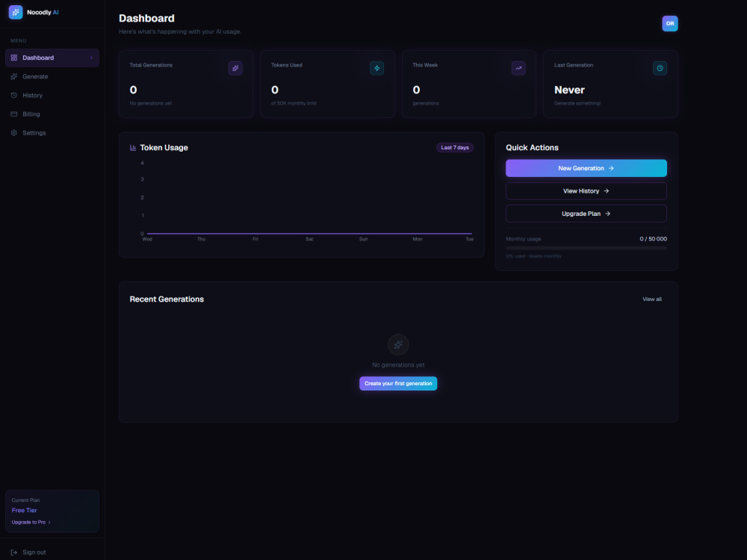Click the Dashboard grid icon in sidebar
Image resolution: width=747 pixels, height=560 pixels.
(13, 57)
